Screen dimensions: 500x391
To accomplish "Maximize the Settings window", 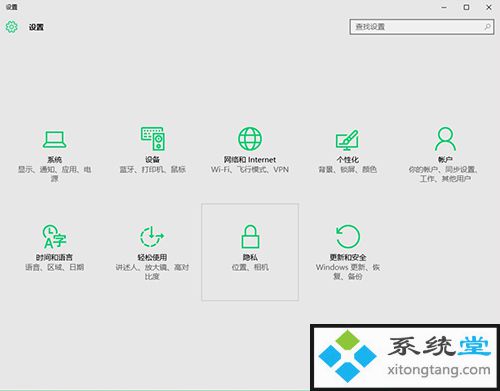I will pyautogui.click(x=466, y=7).
